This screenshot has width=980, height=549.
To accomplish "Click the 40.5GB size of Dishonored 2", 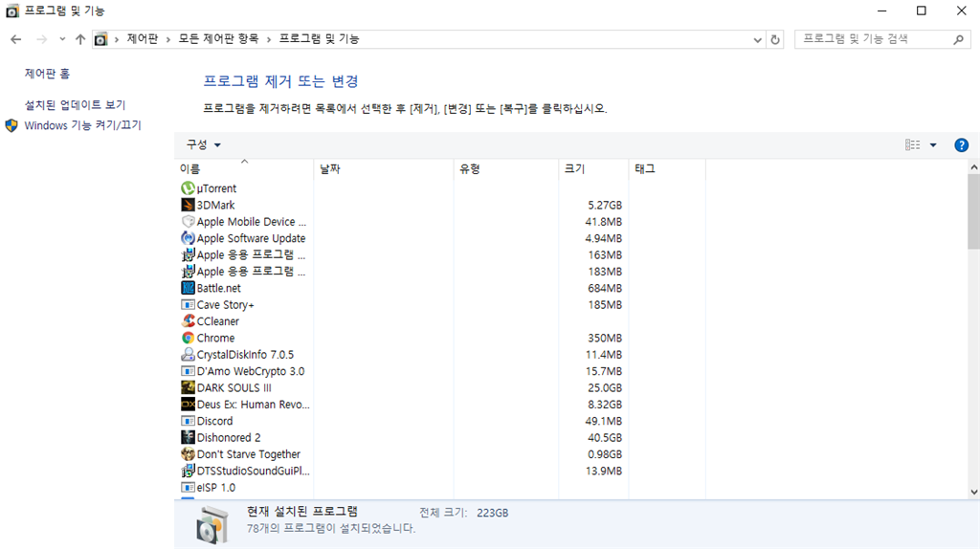I will pos(605,438).
